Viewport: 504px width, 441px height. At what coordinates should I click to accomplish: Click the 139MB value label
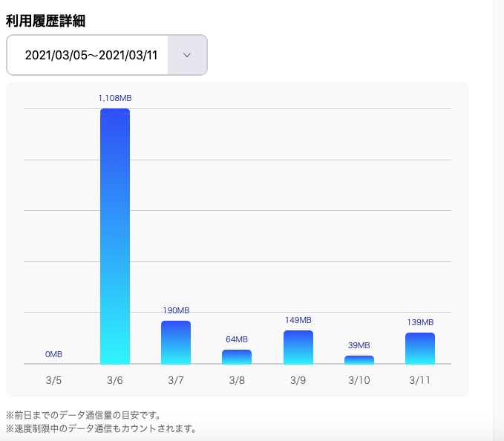pyautogui.click(x=420, y=322)
